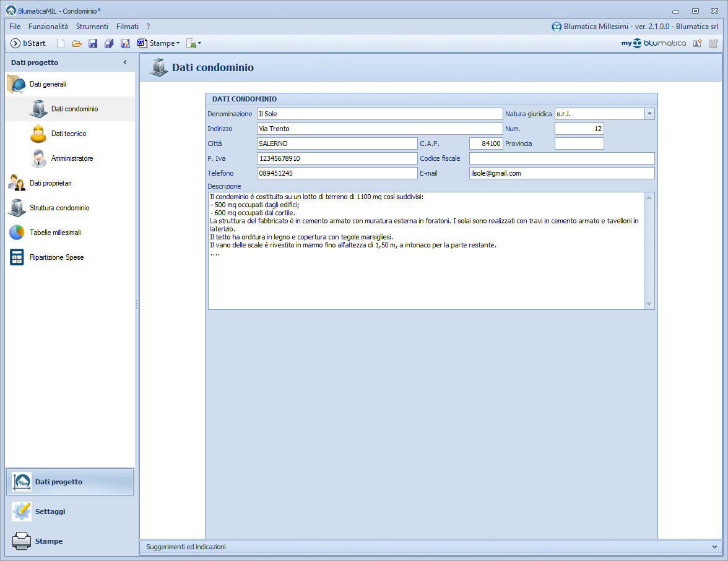This screenshot has width=728, height=561.
Task: Open a project using the folder icon
Action: click(x=77, y=43)
